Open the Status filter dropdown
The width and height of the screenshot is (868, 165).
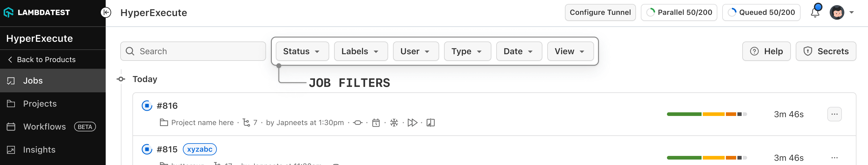pos(302,51)
